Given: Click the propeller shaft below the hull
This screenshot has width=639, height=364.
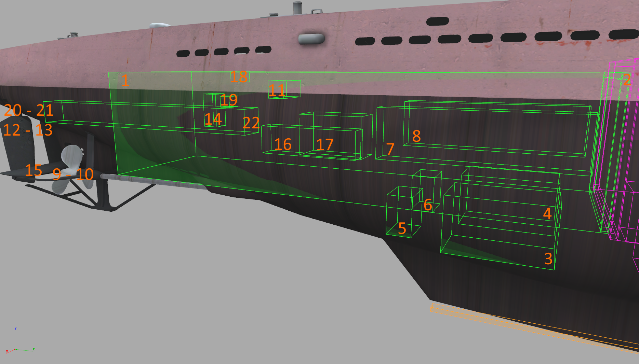Looking at the screenshot, I should 154,181.
